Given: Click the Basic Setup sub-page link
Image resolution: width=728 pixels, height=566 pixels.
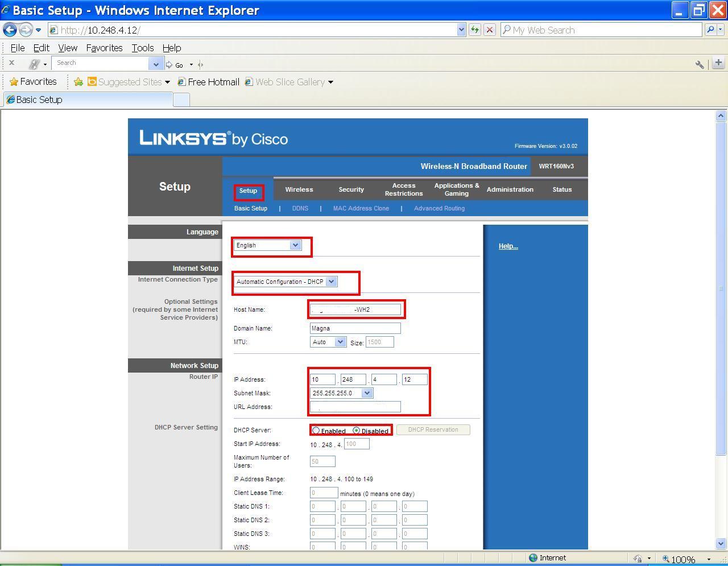Looking at the screenshot, I should coord(251,208).
